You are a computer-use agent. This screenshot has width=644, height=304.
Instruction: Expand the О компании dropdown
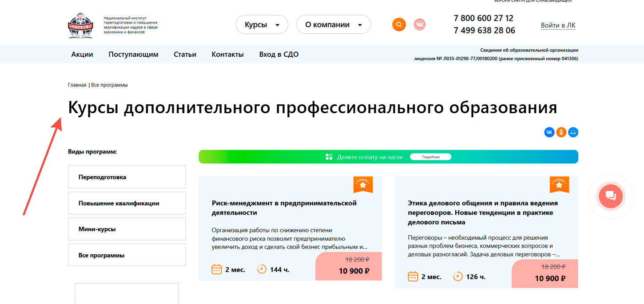(x=334, y=25)
